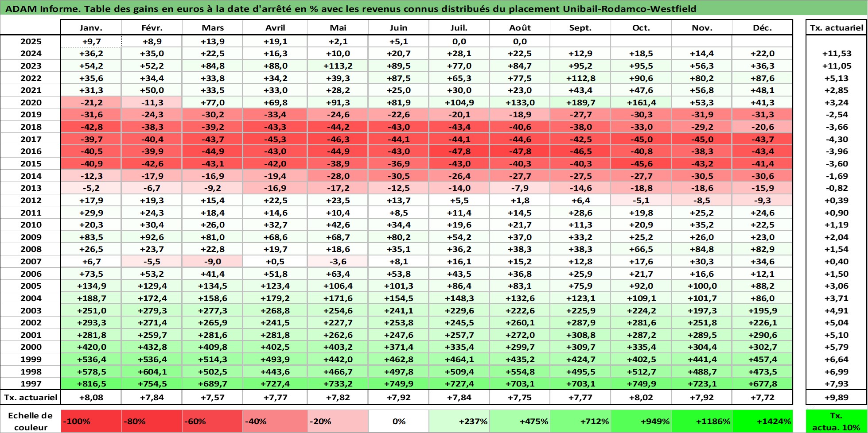Click the 2022 Sept. cell '+112,8'

coord(581,78)
